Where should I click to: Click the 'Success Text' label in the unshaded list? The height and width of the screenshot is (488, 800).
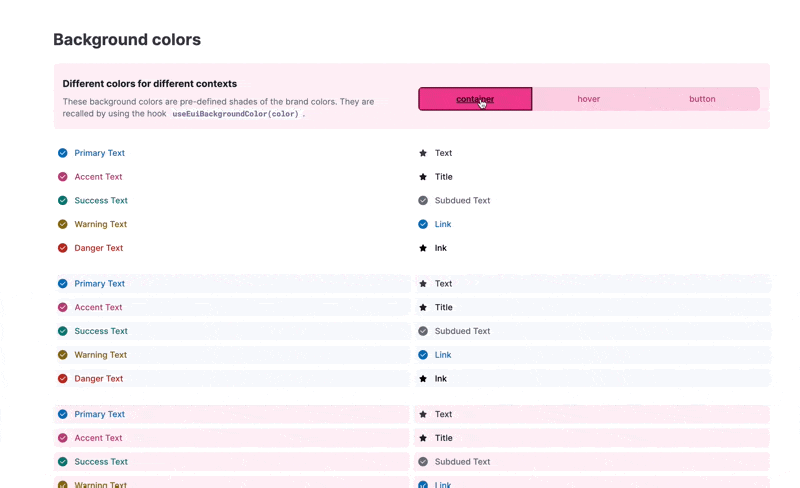tap(101, 201)
